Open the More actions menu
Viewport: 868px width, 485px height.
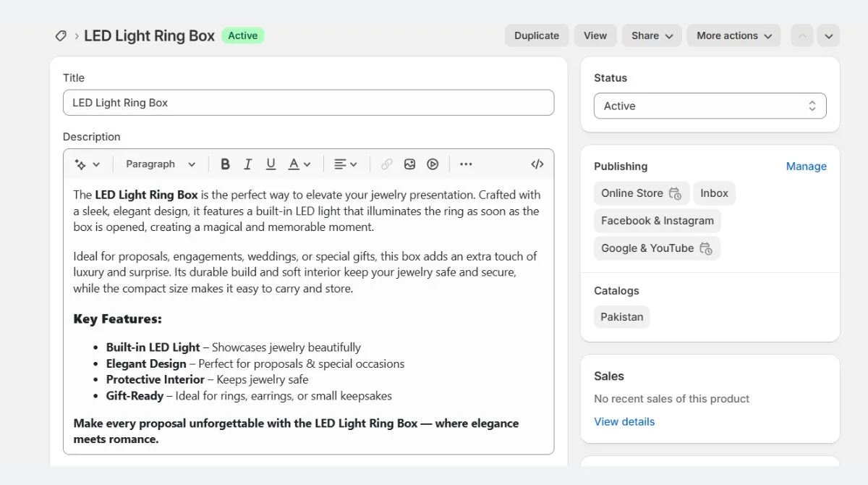(733, 35)
